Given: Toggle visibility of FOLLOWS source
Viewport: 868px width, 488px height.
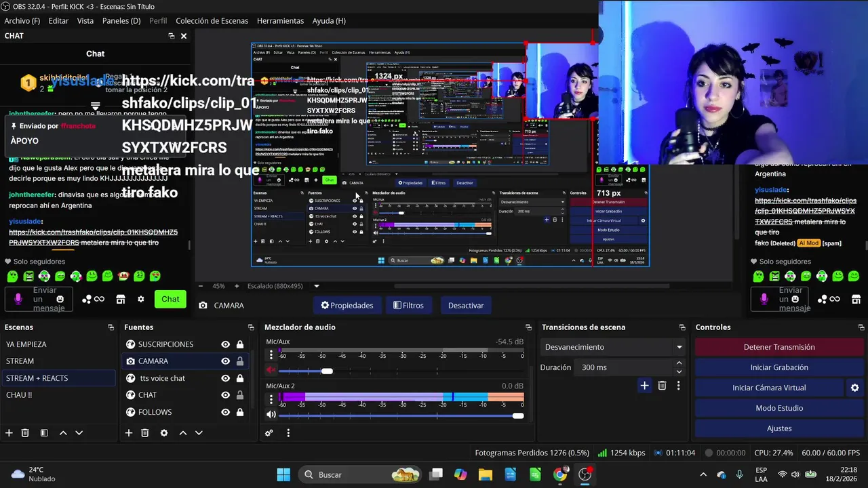Looking at the screenshot, I should click(x=225, y=412).
